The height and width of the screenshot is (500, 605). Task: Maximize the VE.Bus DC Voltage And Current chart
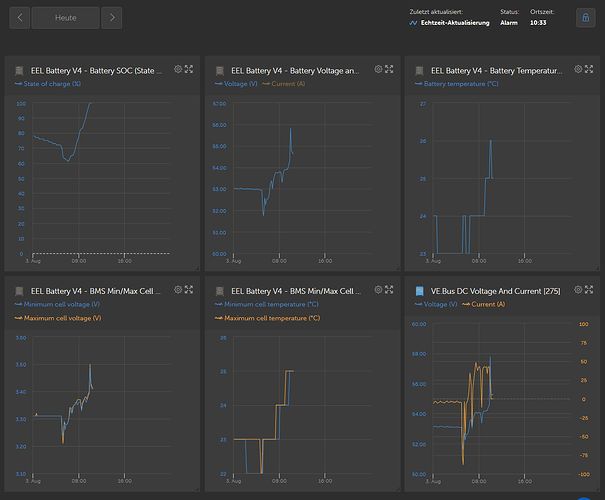point(590,289)
